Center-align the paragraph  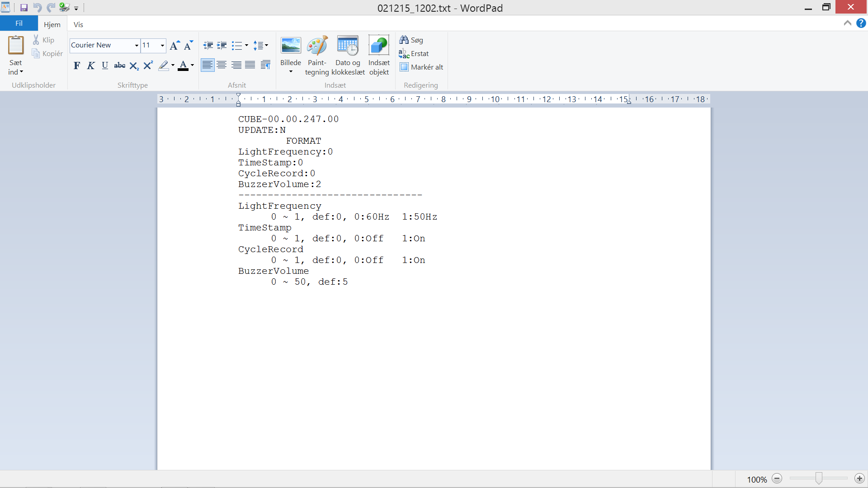coord(222,66)
